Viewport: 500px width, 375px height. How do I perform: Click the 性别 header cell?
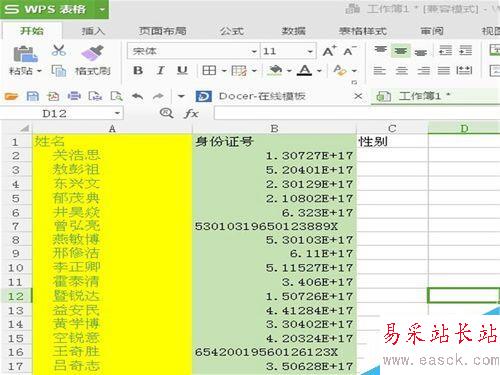[x=392, y=142]
